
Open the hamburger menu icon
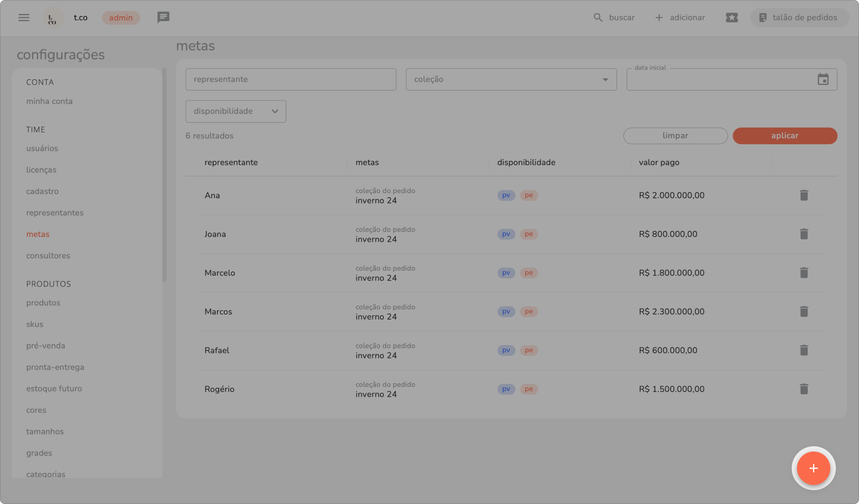[24, 17]
